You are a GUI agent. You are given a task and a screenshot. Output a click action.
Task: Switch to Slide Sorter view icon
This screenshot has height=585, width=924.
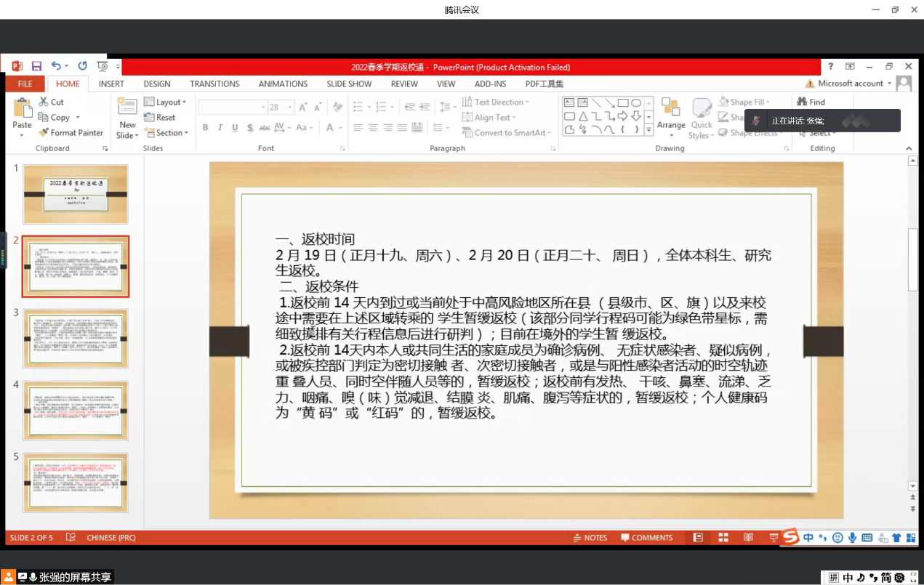723,538
